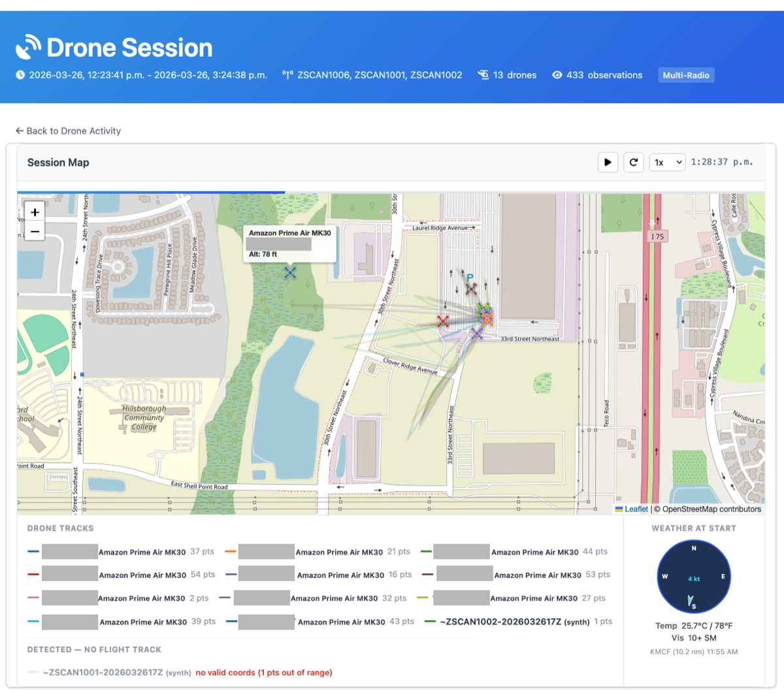Click the replay session refresh icon
The image size is (784, 694).
coord(633,162)
